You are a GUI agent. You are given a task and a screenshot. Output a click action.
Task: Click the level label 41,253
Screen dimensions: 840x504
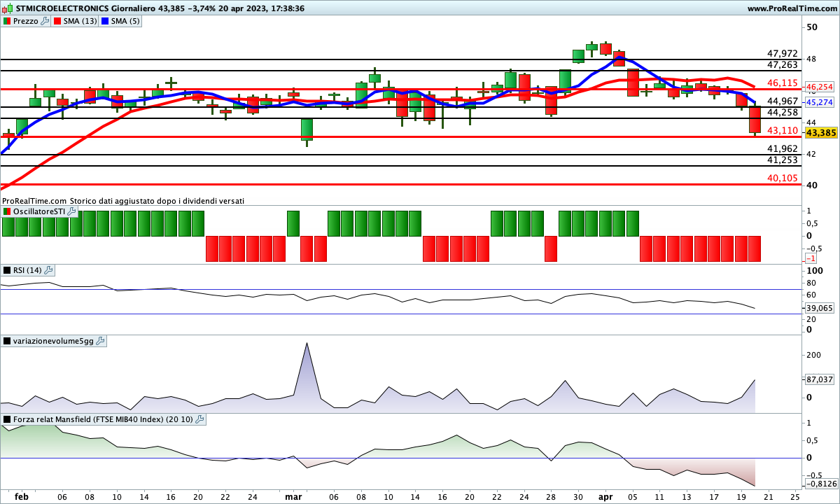(783, 160)
